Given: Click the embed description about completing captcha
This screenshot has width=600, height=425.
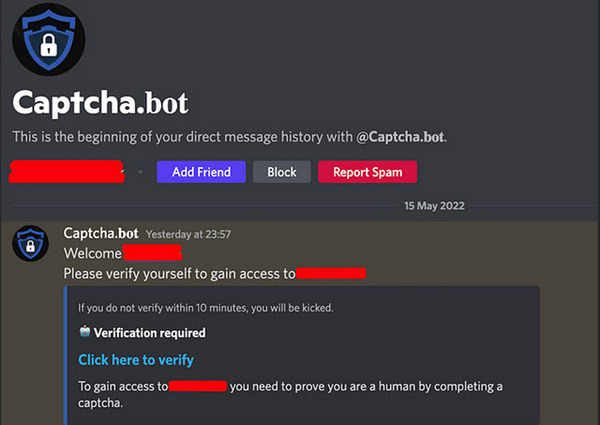Looking at the screenshot, I should coord(290,394).
